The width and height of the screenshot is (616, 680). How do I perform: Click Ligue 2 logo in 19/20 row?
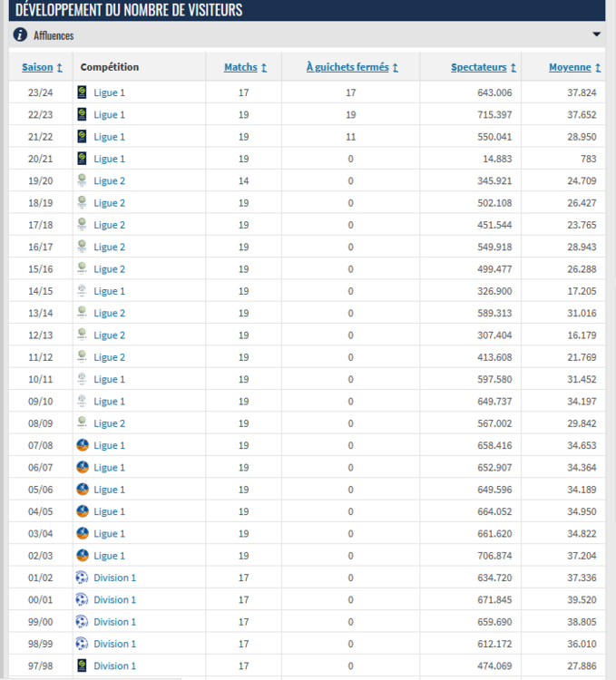pyautogui.click(x=82, y=180)
